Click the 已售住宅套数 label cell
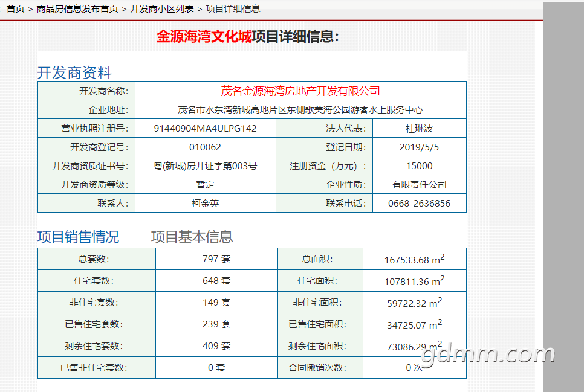 97,324
